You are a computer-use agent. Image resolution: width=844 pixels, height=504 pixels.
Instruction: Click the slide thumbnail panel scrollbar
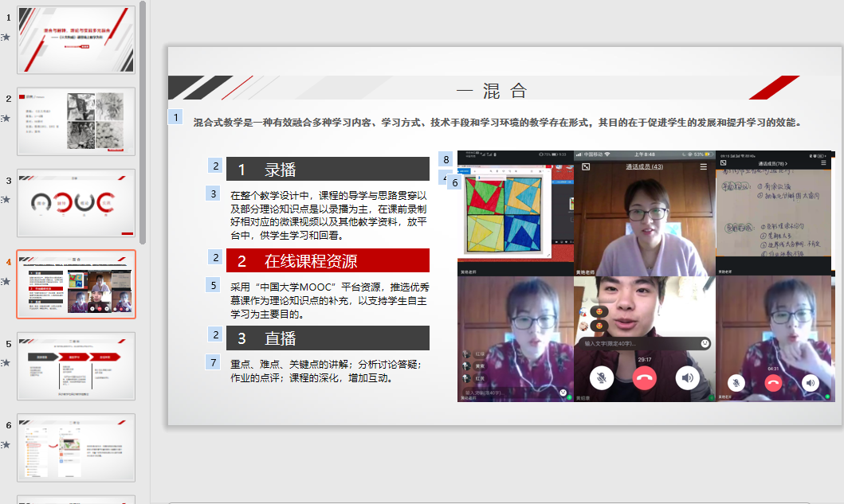143,119
